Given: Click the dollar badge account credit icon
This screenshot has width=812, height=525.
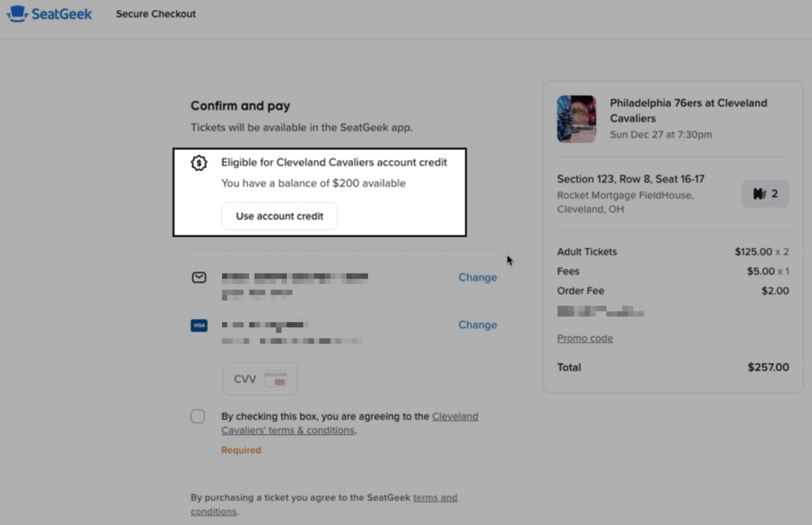Looking at the screenshot, I should [199, 163].
